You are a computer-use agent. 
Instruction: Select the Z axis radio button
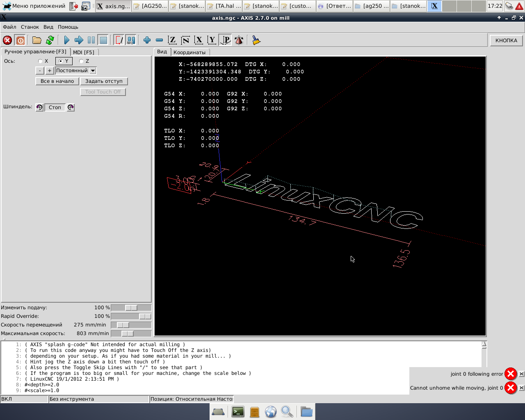(x=81, y=61)
